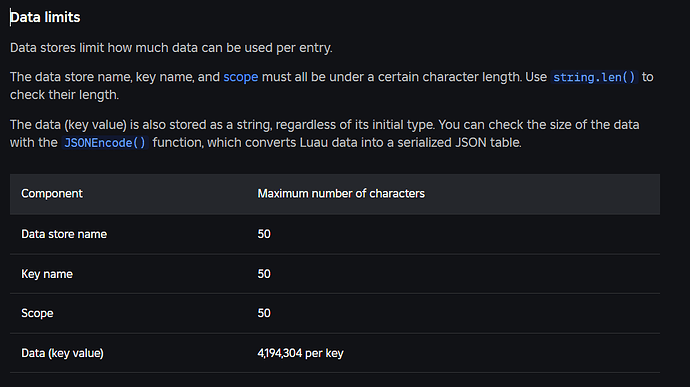
Task: Click the Data limits heading
Action: 45,17
